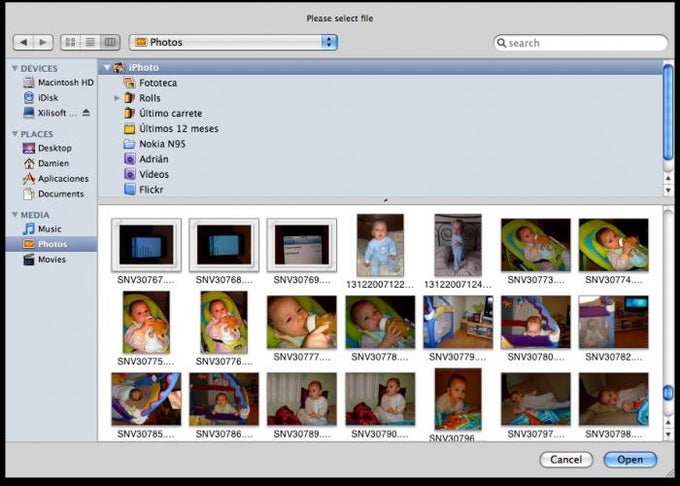Expand the Rolls folder triangle
Viewport: 680px width, 486px height.
tap(117, 98)
